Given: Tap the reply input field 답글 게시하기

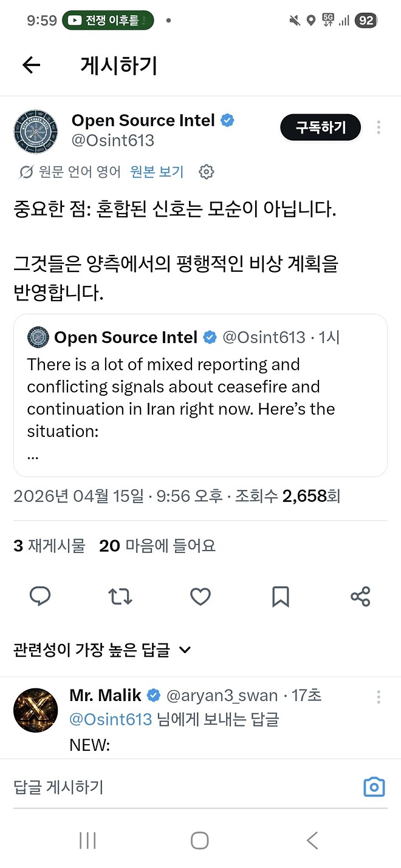Looking at the screenshot, I should pos(122,787).
